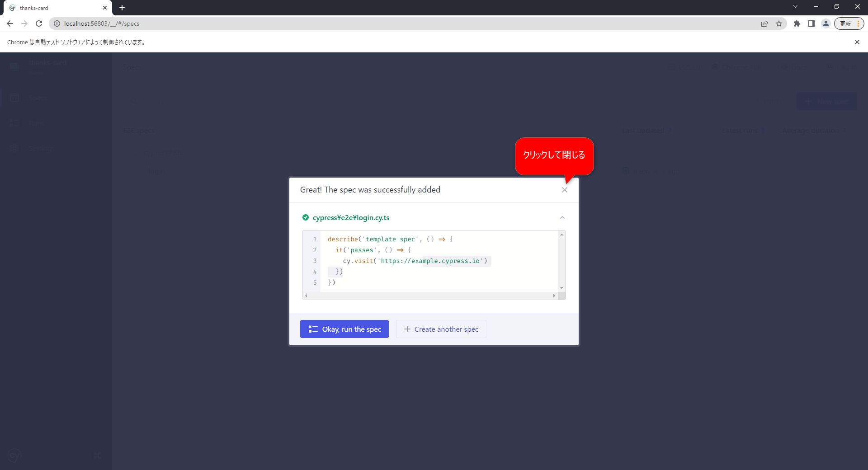This screenshot has height=470, width=868.
Task: Click the share page icon in address bar
Action: coord(764,23)
